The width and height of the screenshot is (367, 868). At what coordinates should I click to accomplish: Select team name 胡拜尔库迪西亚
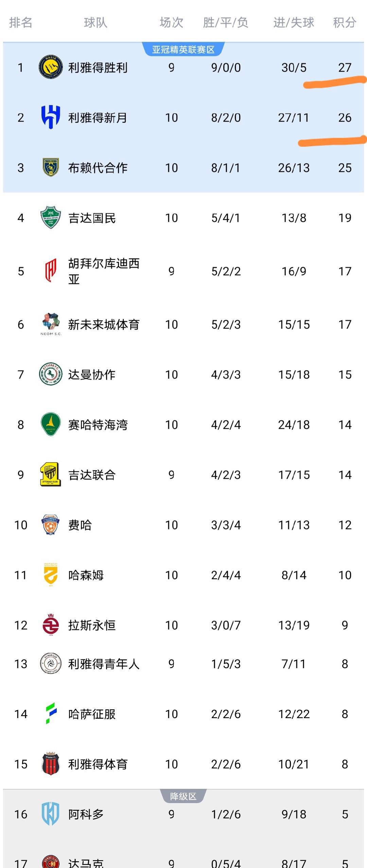point(104,271)
